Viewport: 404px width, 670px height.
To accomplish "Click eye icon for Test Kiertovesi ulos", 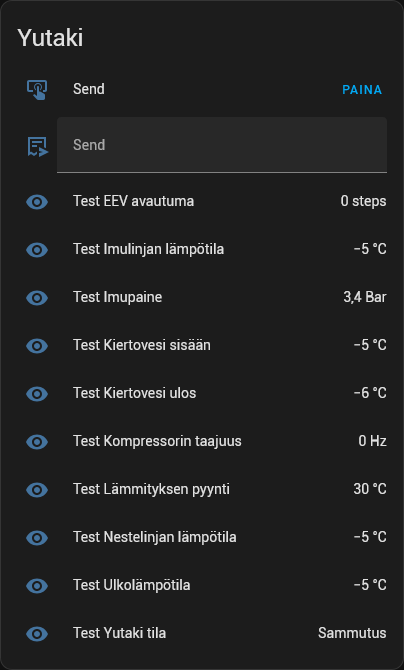I will (37, 394).
